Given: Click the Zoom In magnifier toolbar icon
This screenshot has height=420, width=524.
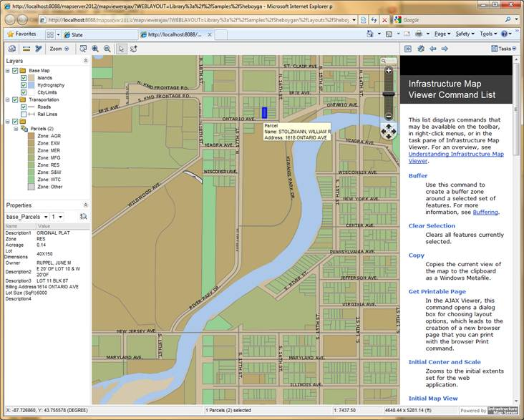Looking at the screenshot, I should (x=95, y=49).
